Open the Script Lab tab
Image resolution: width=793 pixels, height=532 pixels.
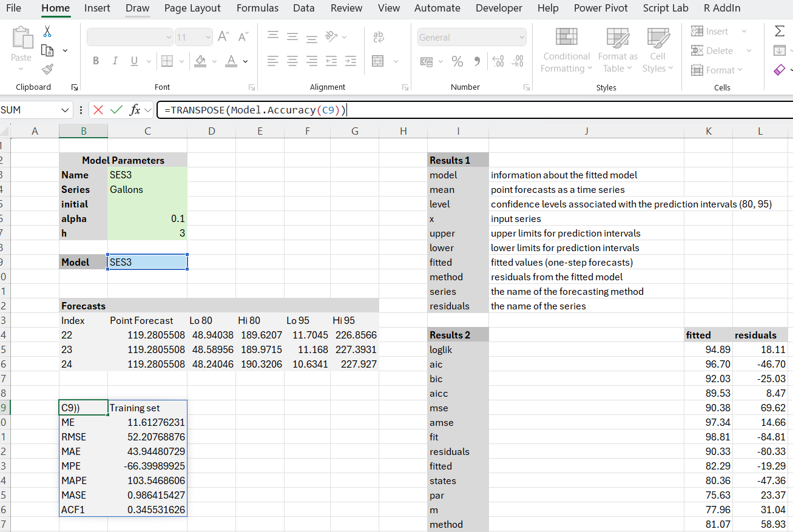point(666,8)
